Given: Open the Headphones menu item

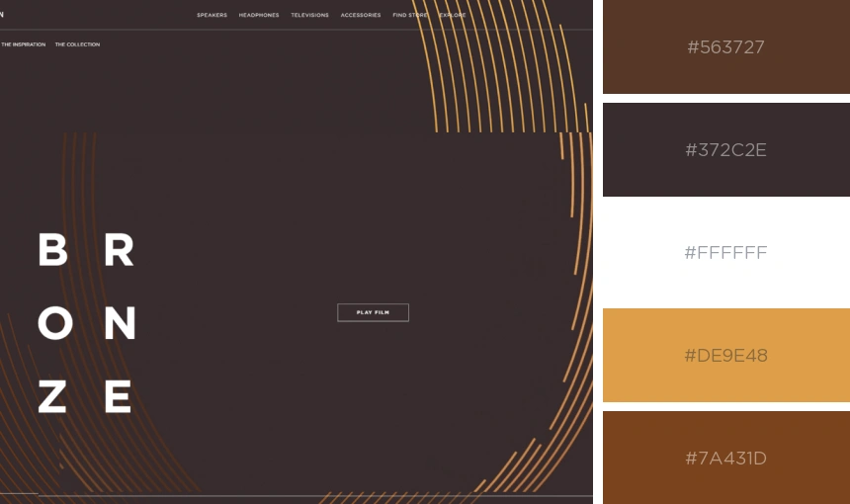Looking at the screenshot, I should [x=259, y=15].
